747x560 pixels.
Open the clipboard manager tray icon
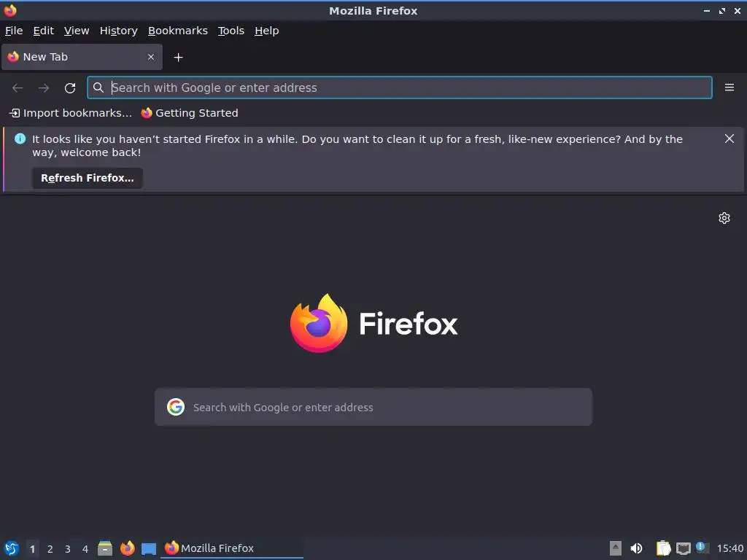[x=663, y=548]
